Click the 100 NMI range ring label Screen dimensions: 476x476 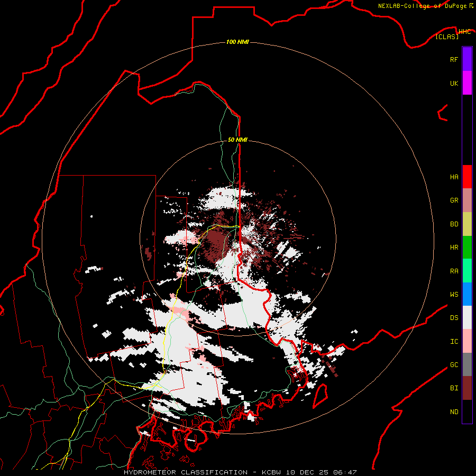click(x=237, y=42)
